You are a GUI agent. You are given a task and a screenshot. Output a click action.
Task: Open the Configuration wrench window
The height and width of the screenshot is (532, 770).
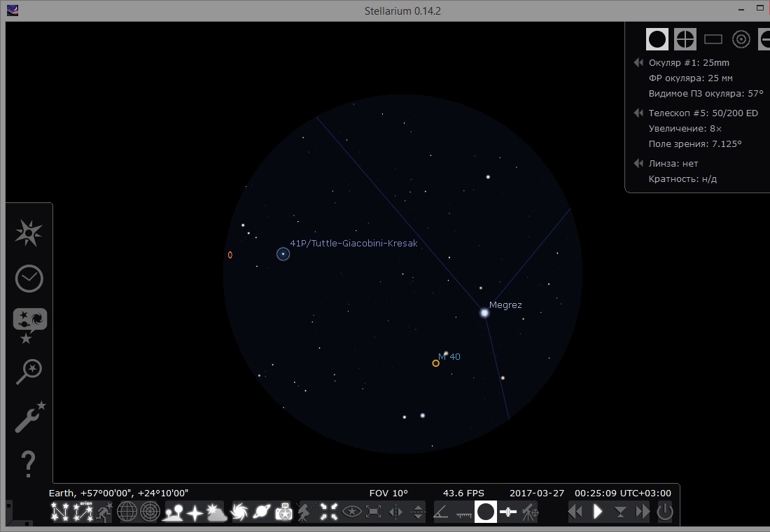click(x=29, y=417)
